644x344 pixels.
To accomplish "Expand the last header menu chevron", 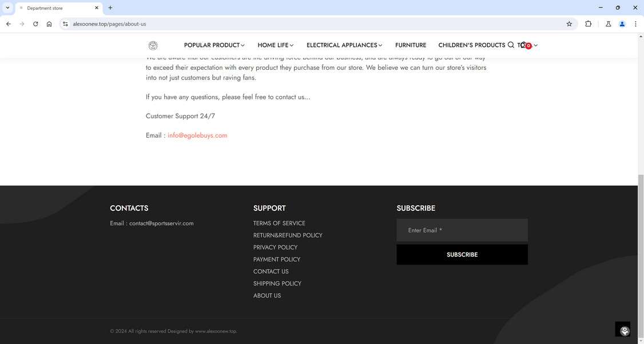I will tap(535, 45).
